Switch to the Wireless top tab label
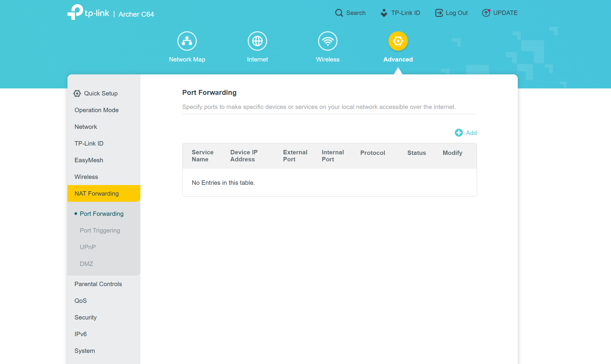Viewport: 611px width, 364px height. click(328, 59)
